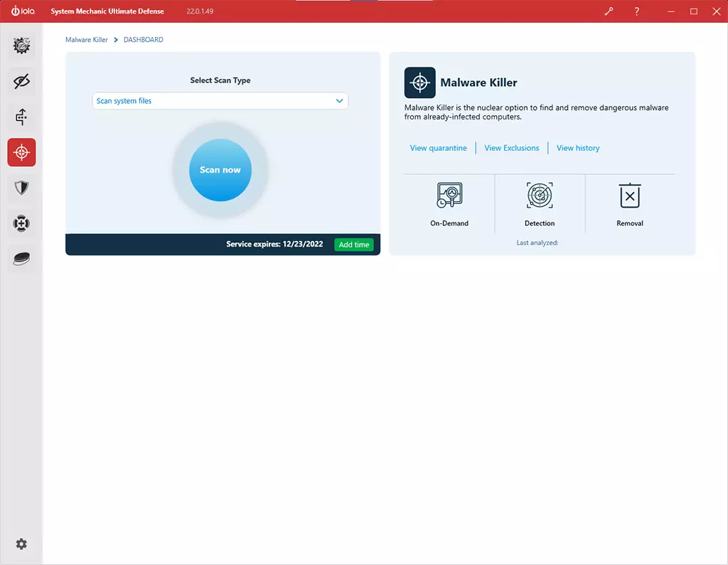Open Help question mark icon

[x=636, y=11]
